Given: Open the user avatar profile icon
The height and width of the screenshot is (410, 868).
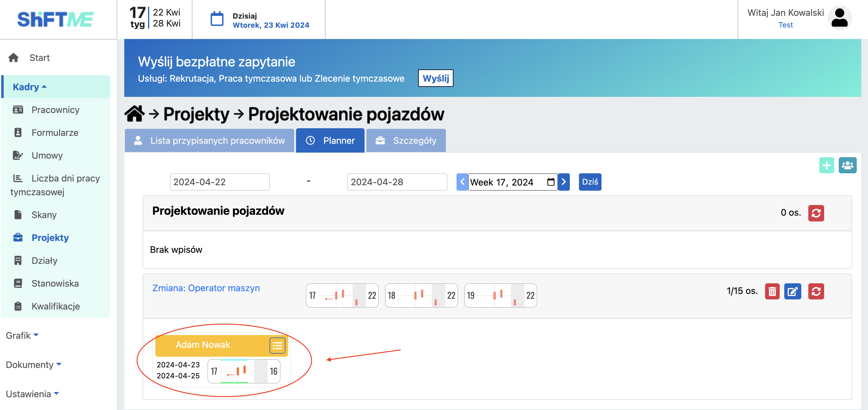Looking at the screenshot, I should 839,18.
